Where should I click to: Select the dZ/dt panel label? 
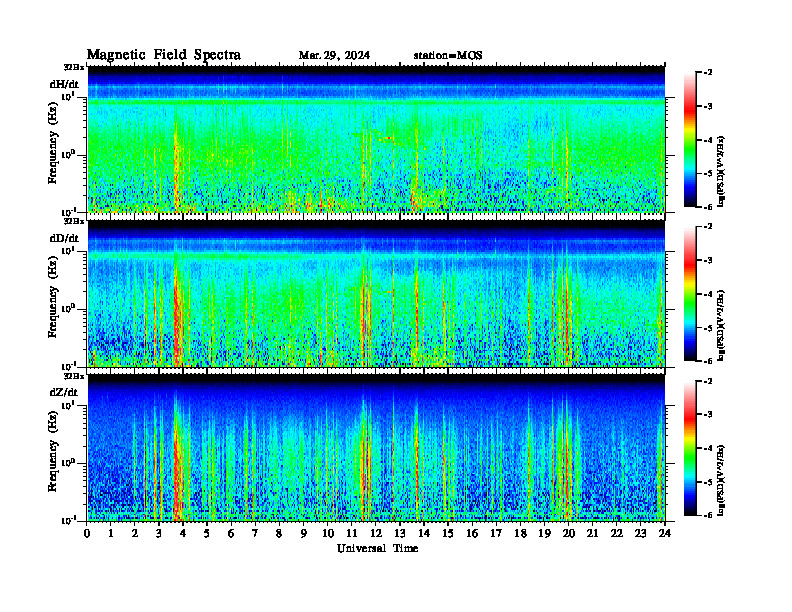coord(64,392)
